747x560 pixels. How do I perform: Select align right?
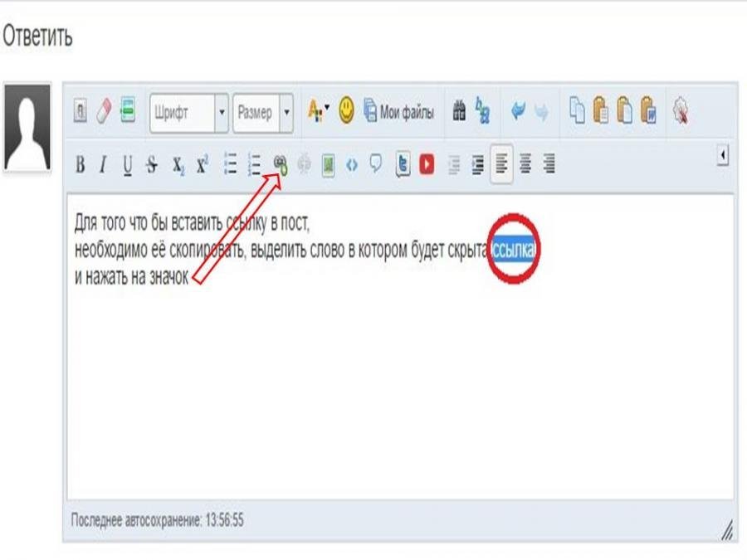pyautogui.click(x=549, y=163)
